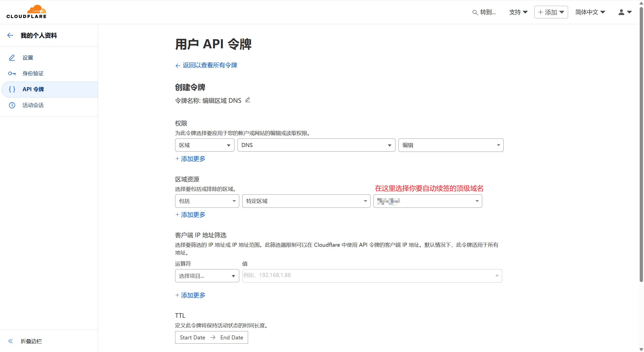Open the 添加 dropdown button
This screenshot has width=644, height=352.
click(551, 12)
